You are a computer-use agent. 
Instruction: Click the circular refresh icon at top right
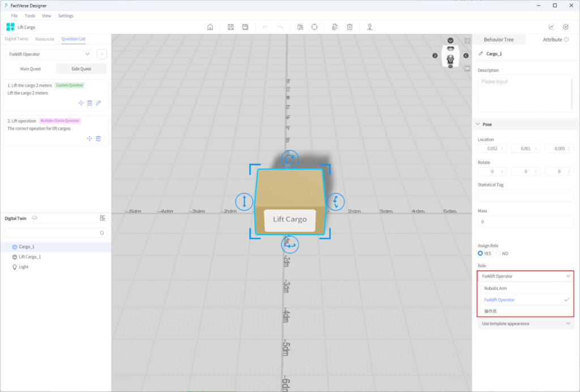[x=566, y=27]
